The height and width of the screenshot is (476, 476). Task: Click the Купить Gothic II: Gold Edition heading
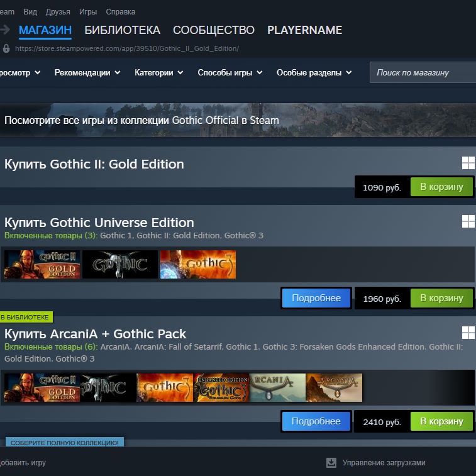pyautogui.click(x=94, y=164)
